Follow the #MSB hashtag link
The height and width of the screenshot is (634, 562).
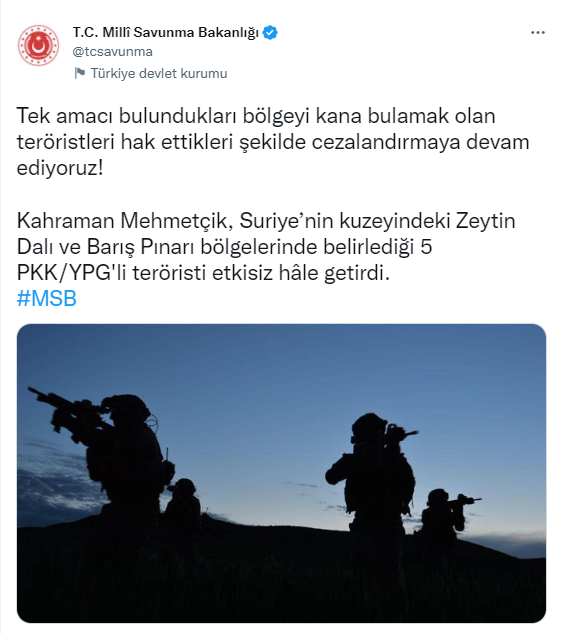click(46, 299)
